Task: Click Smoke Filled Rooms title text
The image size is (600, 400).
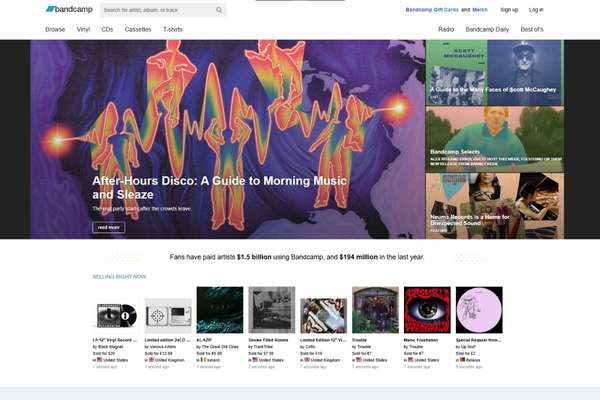Action: [268, 340]
